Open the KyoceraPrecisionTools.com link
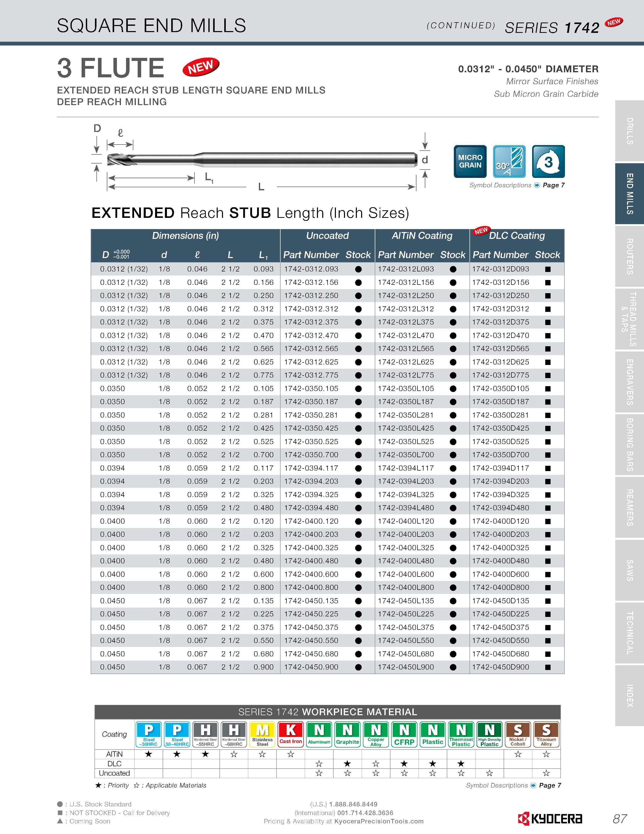644x834 pixels. [379, 821]
